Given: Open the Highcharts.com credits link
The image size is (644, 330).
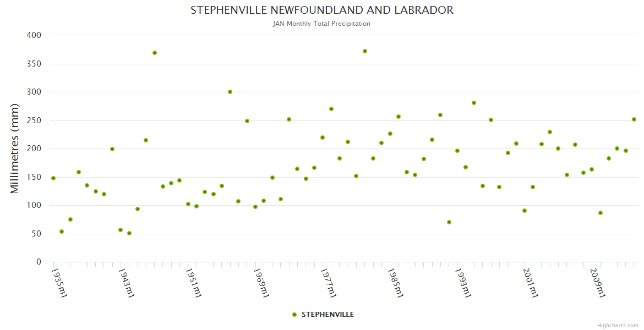Looking at the screenshot, I should pyautogui.click(x=618, y=326).
